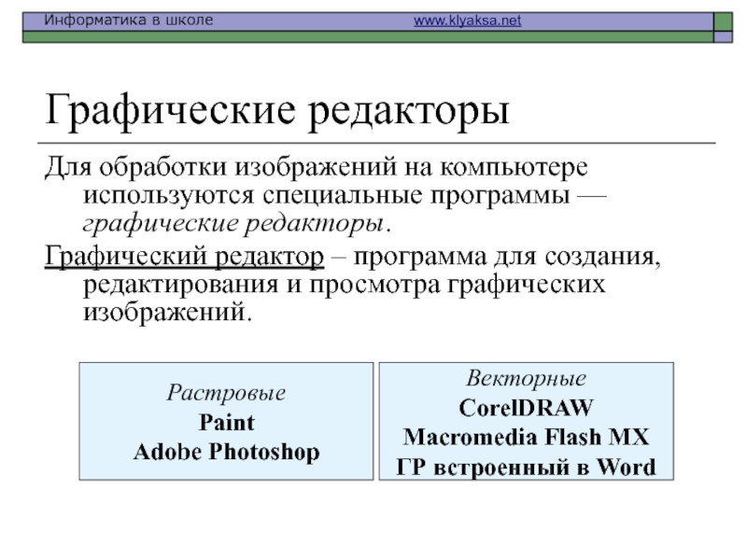
Task: Click the "Adobe Photoshop" entry
Action: (226, 452)
